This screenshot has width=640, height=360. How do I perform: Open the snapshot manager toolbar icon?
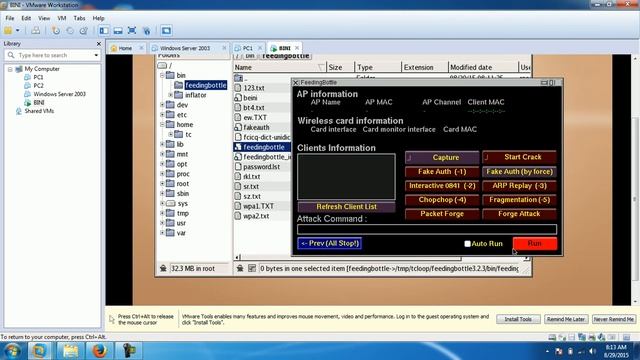84,31
